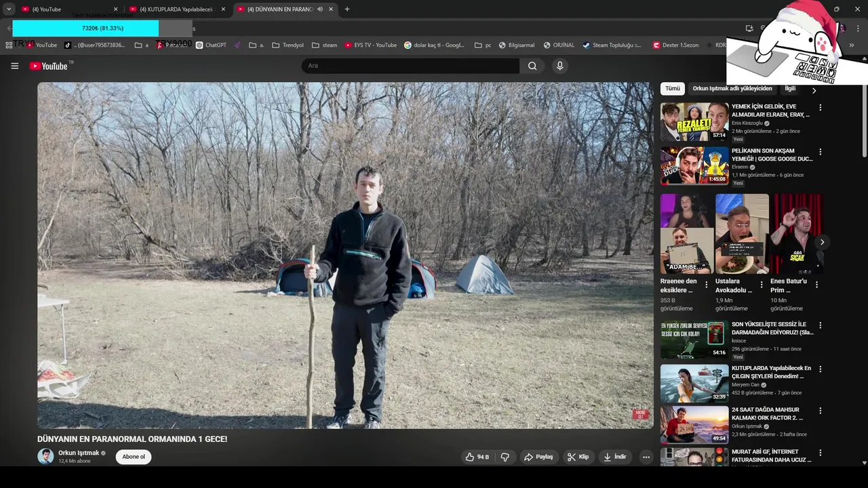Select the 'İlgili' filter chip

click(x=791, y=89)
